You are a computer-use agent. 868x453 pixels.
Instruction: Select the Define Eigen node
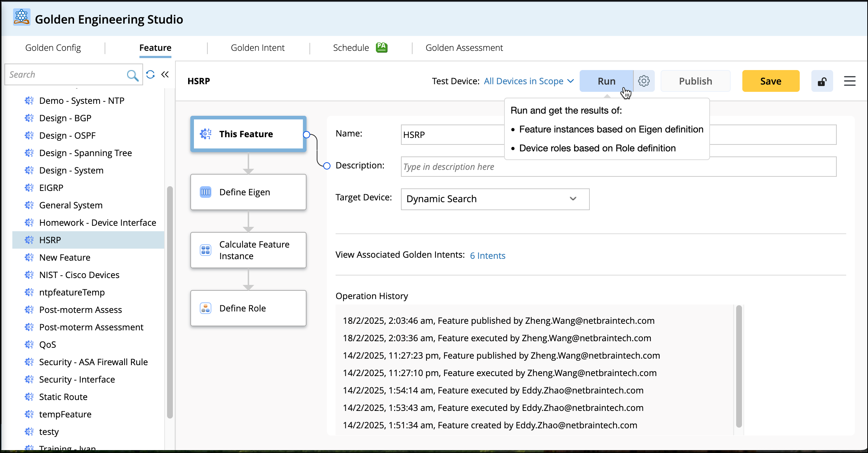tap(248, 192)
